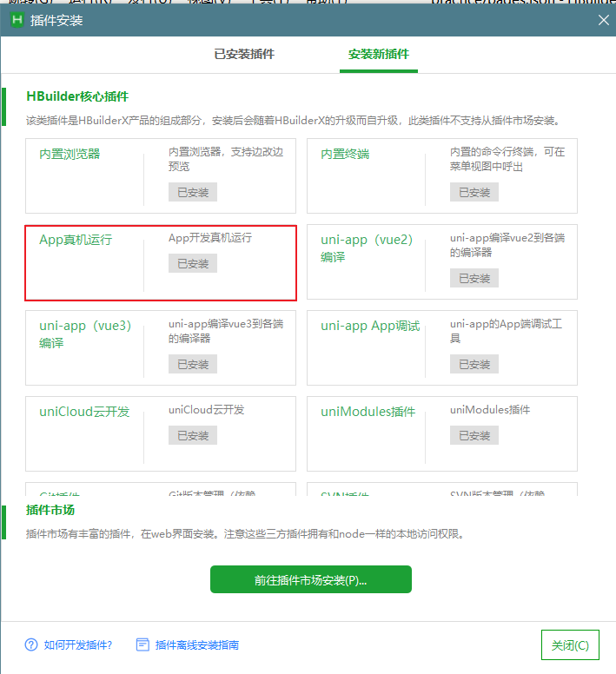Open the uni-app (vue2) 编译 plugin title
616x674 pixels.
(x=367, y=248)
